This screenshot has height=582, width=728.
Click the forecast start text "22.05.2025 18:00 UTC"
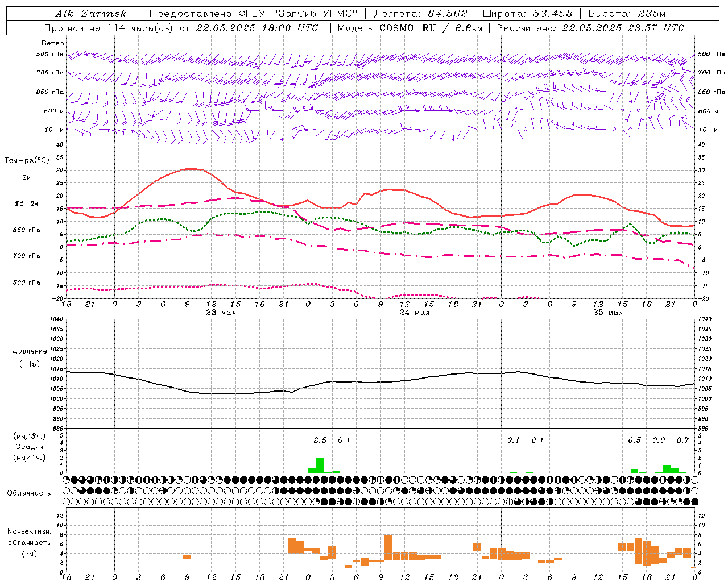(257, 28)
